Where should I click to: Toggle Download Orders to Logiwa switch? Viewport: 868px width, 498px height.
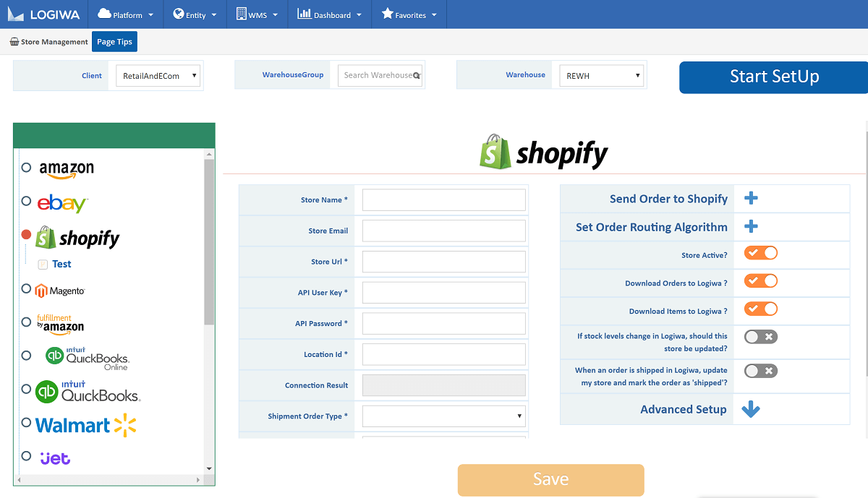click(x=761, y=281)
